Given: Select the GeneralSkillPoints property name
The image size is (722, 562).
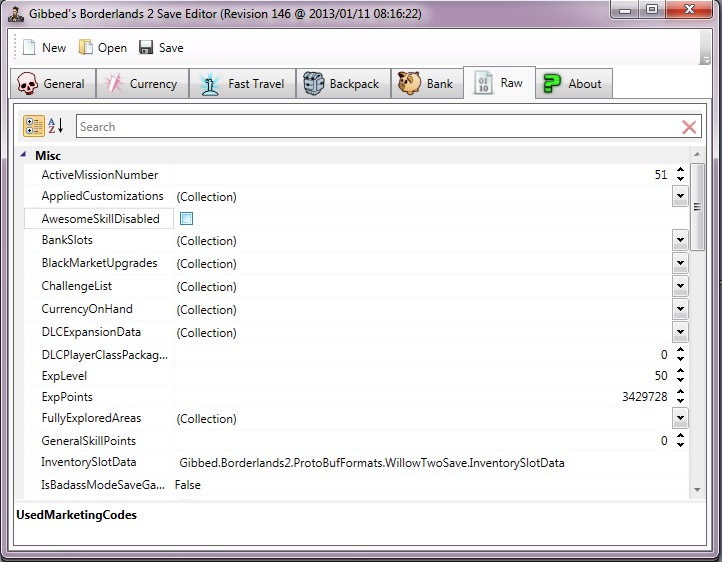Looking at the screenshot, I should point(88,440).
